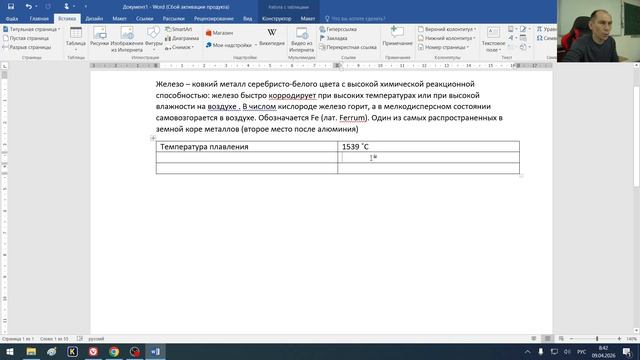
Task: Open File Explorer from the taskbar
Action: (x=31, y=351)
